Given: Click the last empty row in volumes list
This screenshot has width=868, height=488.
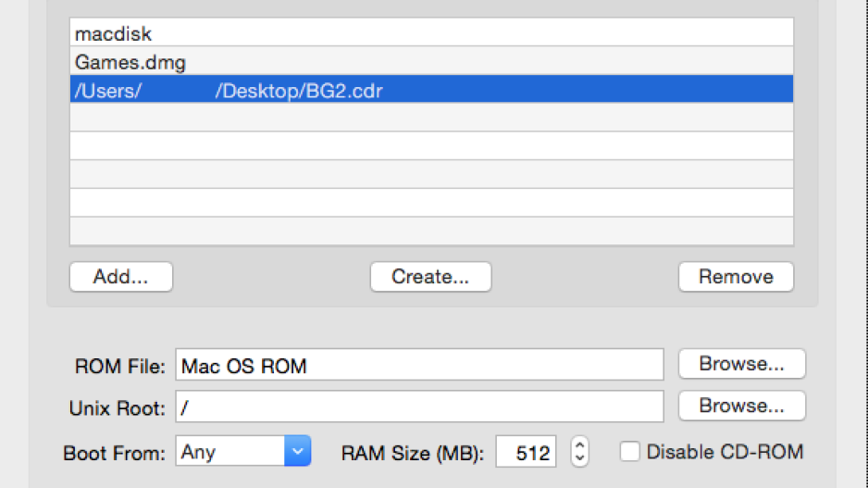Looking at the screenshot, I should point(431,231).
